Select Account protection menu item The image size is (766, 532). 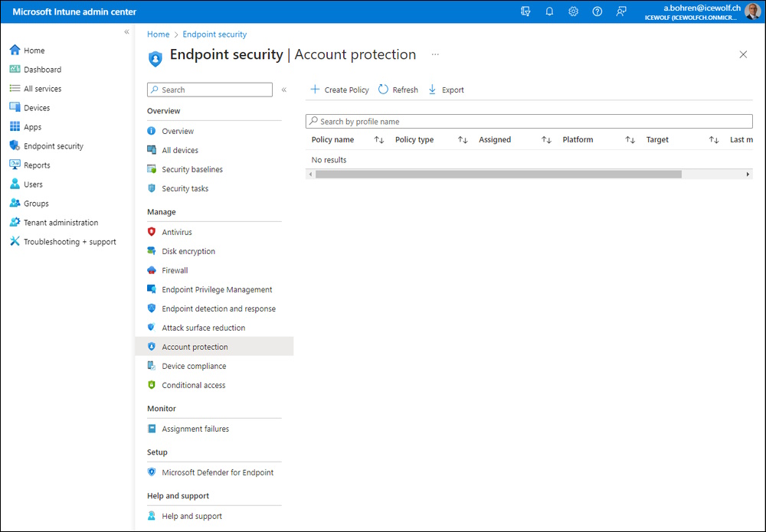click(x=214, y=347)
